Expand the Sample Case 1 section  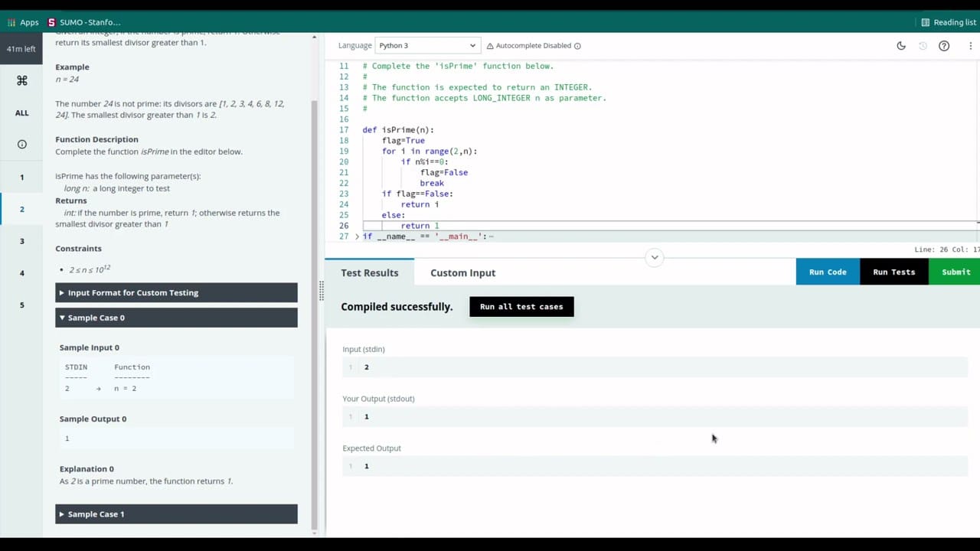(176, 514)
